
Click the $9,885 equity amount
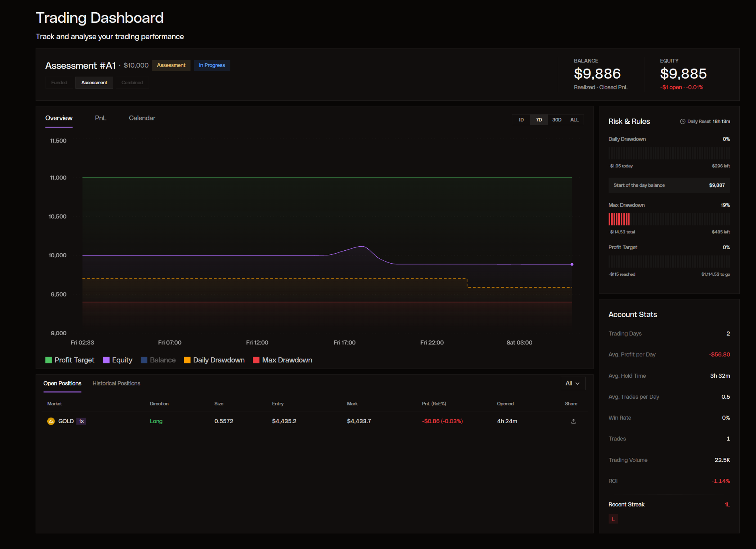click(x=683, y=74)
